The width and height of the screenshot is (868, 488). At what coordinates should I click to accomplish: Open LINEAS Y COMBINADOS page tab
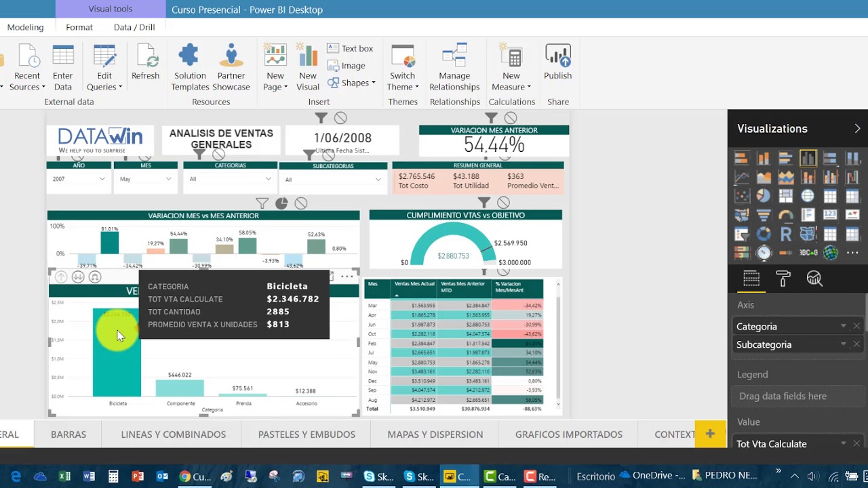click(x=174, y=434)
